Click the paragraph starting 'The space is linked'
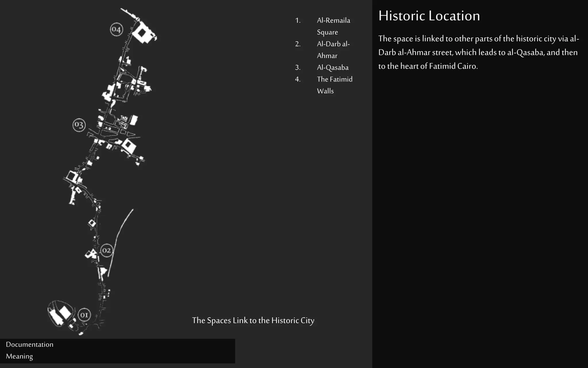This screenshot has height=368, width=588. coord(479,52)
